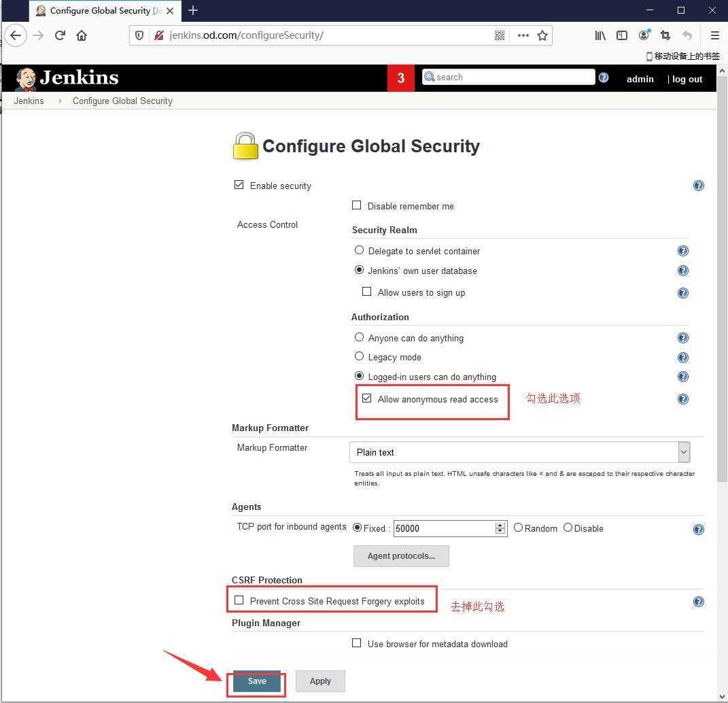728x703 pixels.
Task: Open help for CSRF Protection
Action: (x=698, y=602)
